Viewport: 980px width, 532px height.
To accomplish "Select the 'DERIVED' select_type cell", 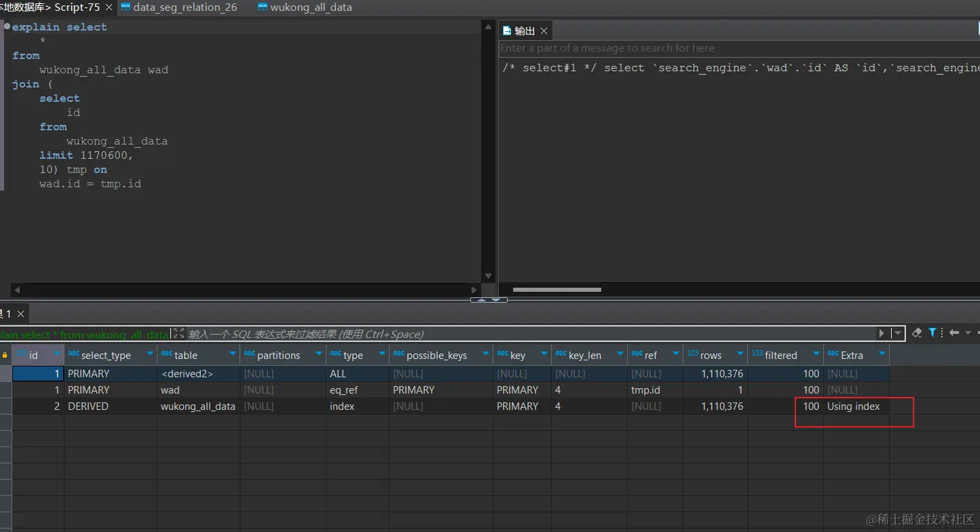I will click(x=111, y=406).
